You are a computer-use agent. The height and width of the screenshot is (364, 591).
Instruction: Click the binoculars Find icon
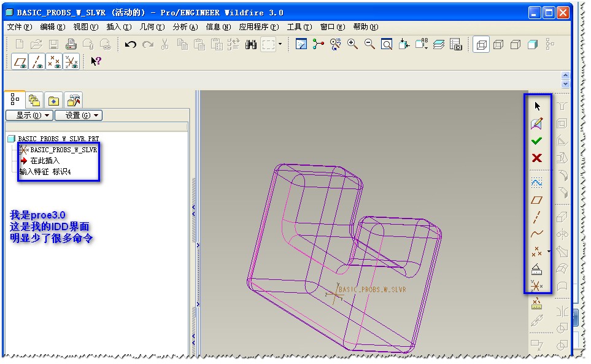[x=250, y=44]
